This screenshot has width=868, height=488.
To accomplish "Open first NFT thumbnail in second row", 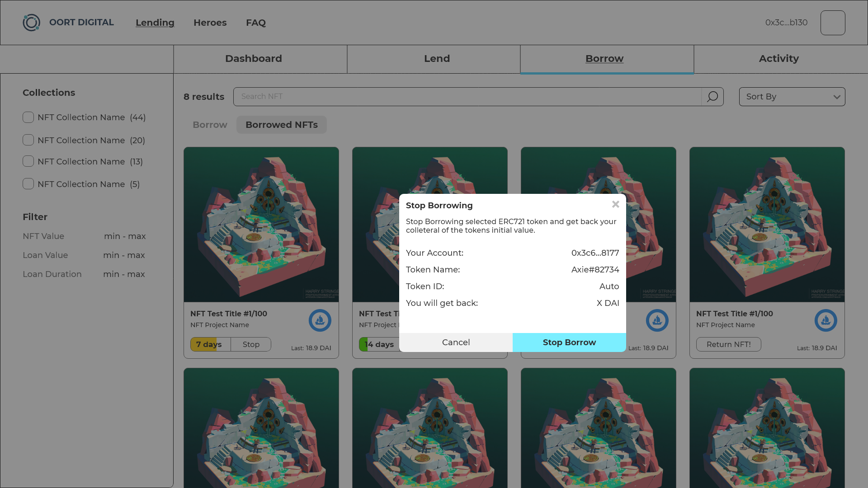I will click(261, 428).
